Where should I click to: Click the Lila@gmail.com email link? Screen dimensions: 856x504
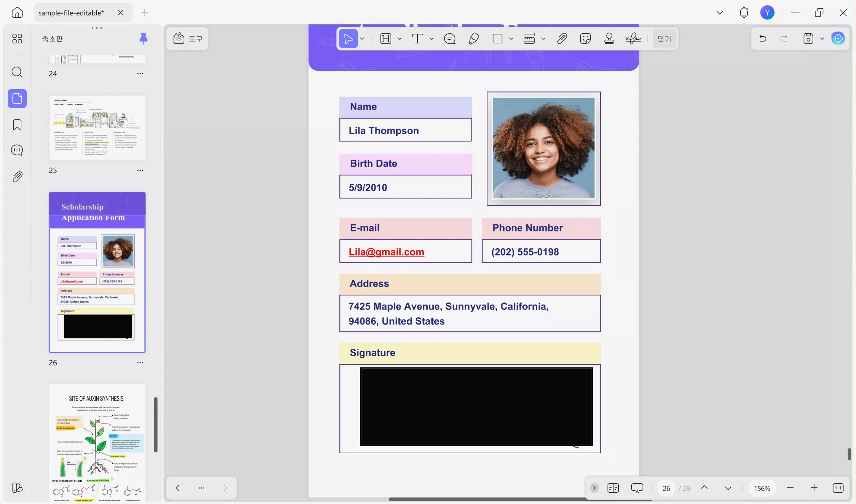386,251
